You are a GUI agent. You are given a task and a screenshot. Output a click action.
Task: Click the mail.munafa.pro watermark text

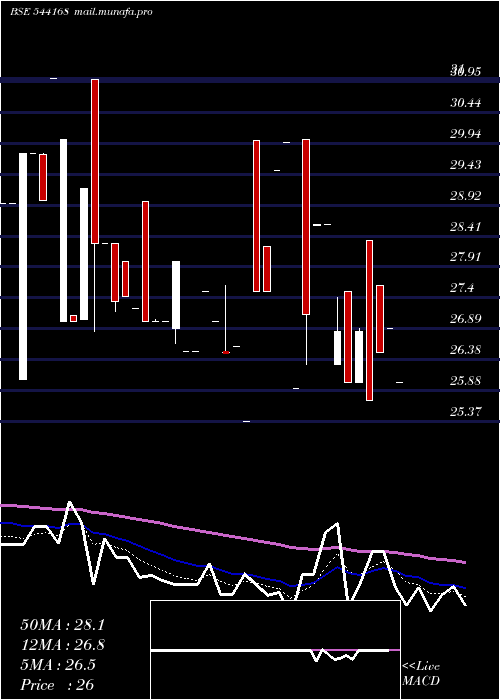pyautogui.click(x=112, y=12)
